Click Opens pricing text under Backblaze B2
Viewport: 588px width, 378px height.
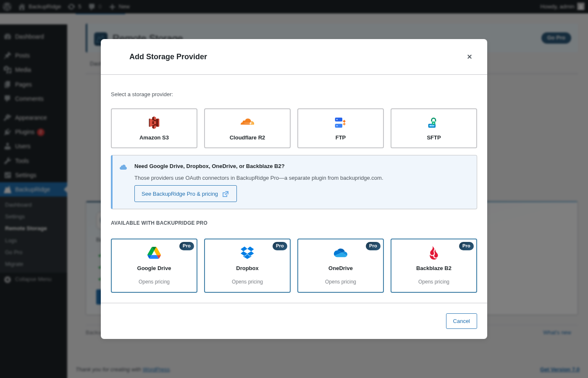434,282
